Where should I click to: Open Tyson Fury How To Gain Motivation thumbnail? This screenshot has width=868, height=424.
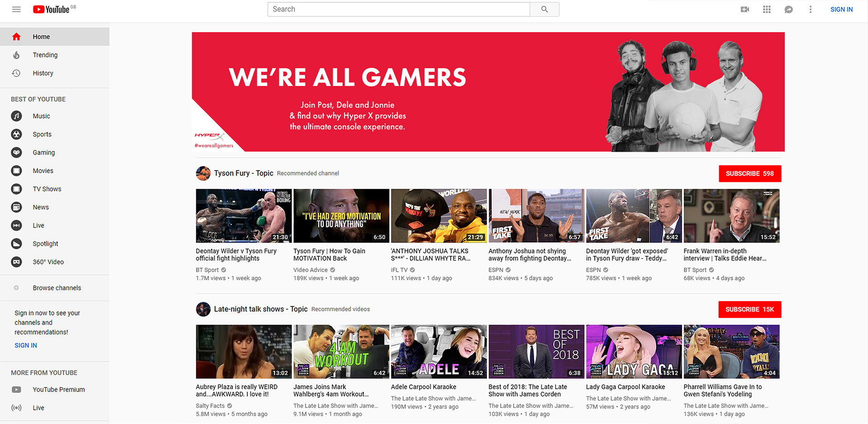point(341,216)
